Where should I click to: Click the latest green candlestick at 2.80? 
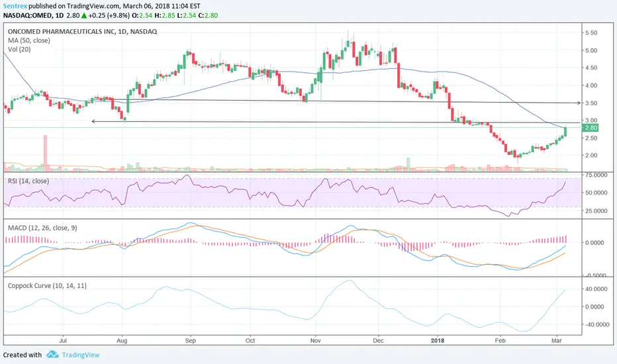pos(565,132)
